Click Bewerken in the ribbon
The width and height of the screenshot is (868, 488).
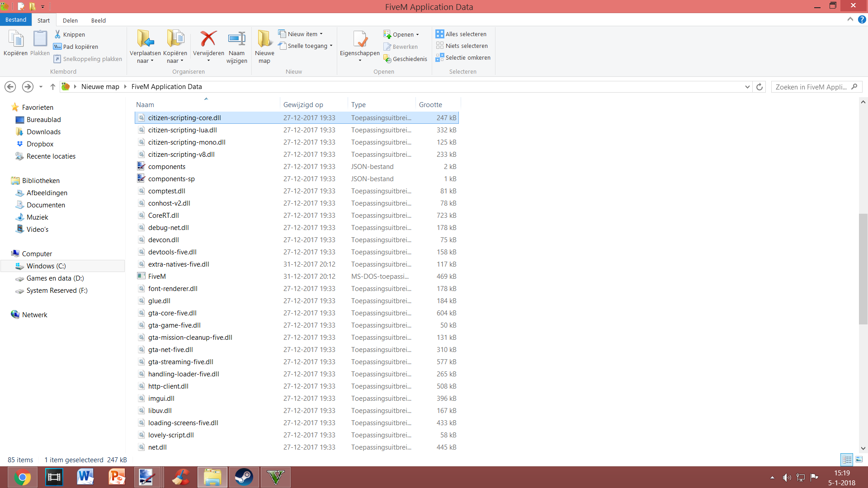point(401,47)
